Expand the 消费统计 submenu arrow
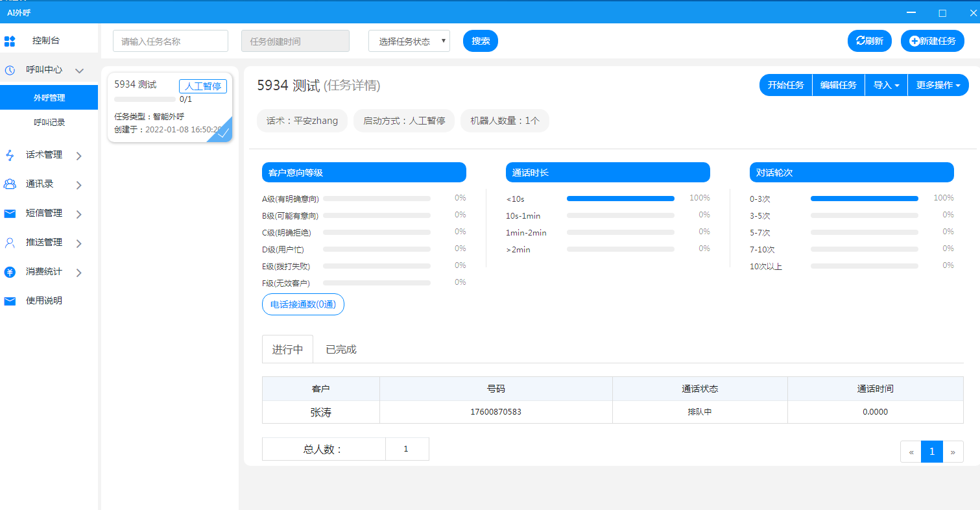 [78, 273]
